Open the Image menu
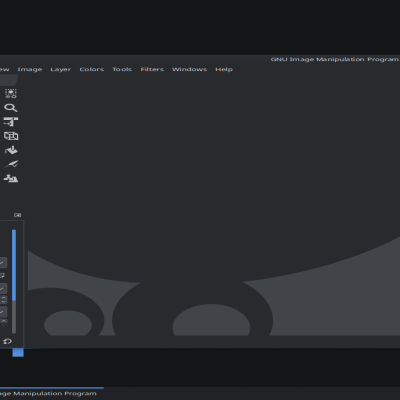Image resolution: width=400 pixels, height=400 pixels. [30, 69]
